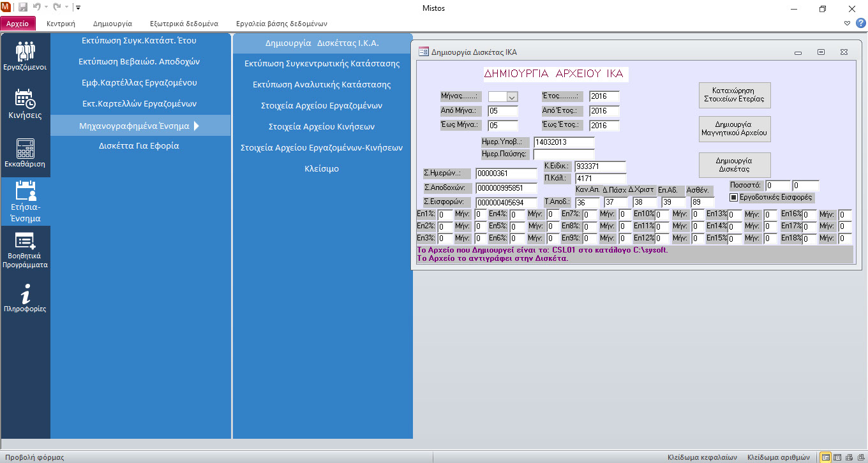Viewport: 868px width, 463px height.
Task: Expand the Μήνας combo box dropdown
Action: click(x=511, y=97)
